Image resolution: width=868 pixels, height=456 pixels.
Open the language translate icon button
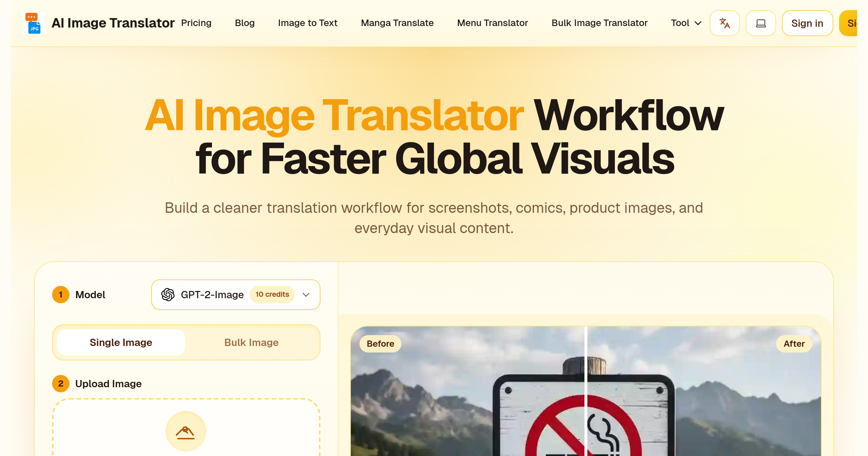pyautogui.click(x=724, y=23)
